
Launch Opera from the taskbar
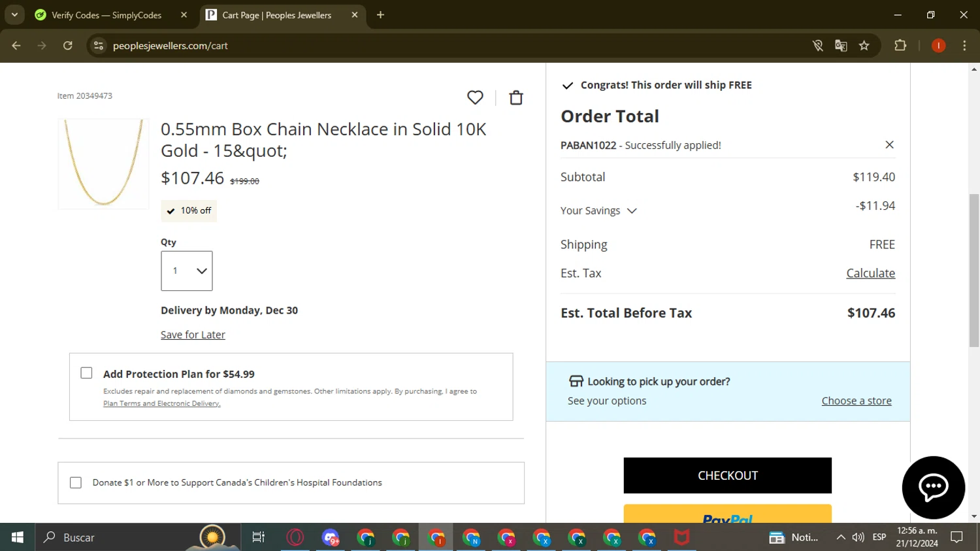tap(295, 537)
